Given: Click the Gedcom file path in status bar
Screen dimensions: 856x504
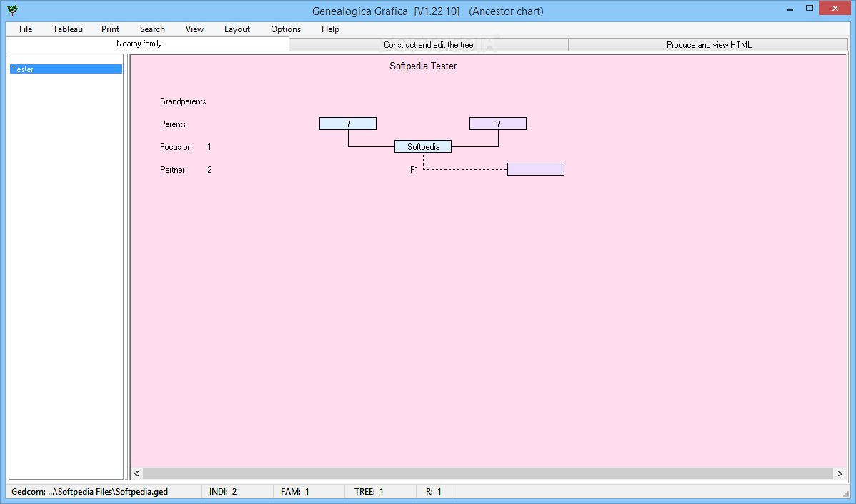Looking at the screenshot, I should tap(89, 492).
